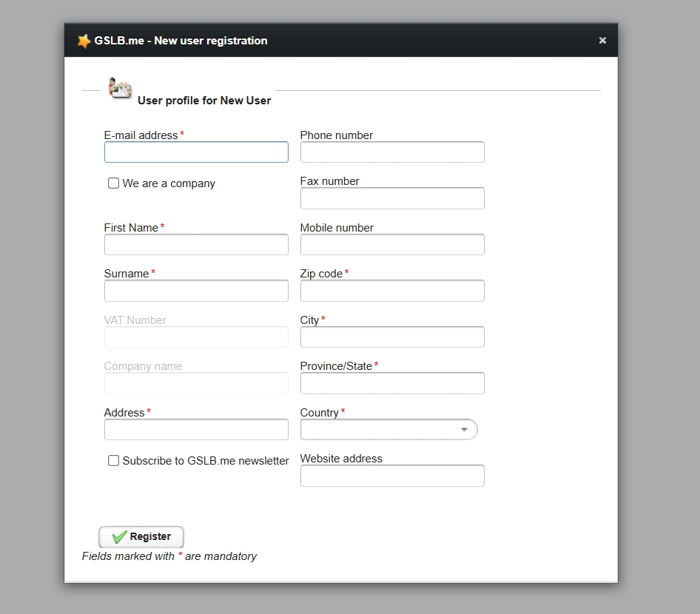Select the Fax number input
The height and width of the screenshot is (614, 700).
392,198
